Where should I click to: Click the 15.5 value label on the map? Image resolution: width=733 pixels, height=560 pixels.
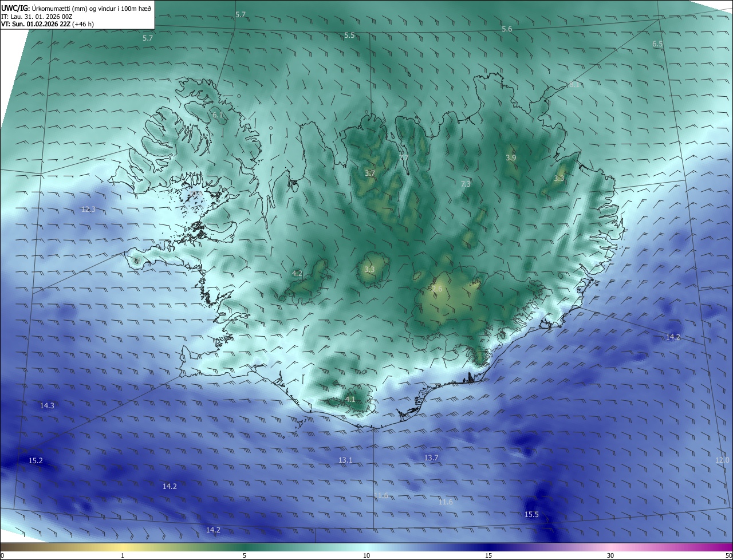click(531, 515)
